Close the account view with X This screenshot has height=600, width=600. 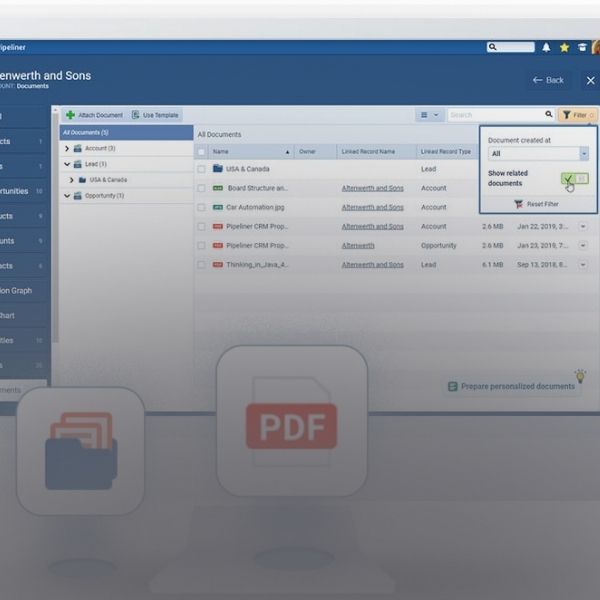590,80
